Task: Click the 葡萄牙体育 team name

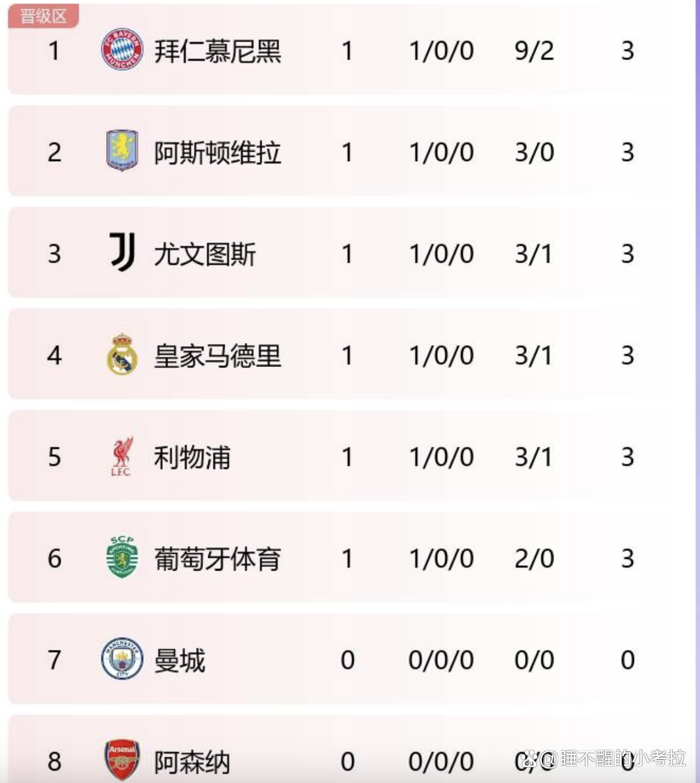Action: click(x=218, y=559)
